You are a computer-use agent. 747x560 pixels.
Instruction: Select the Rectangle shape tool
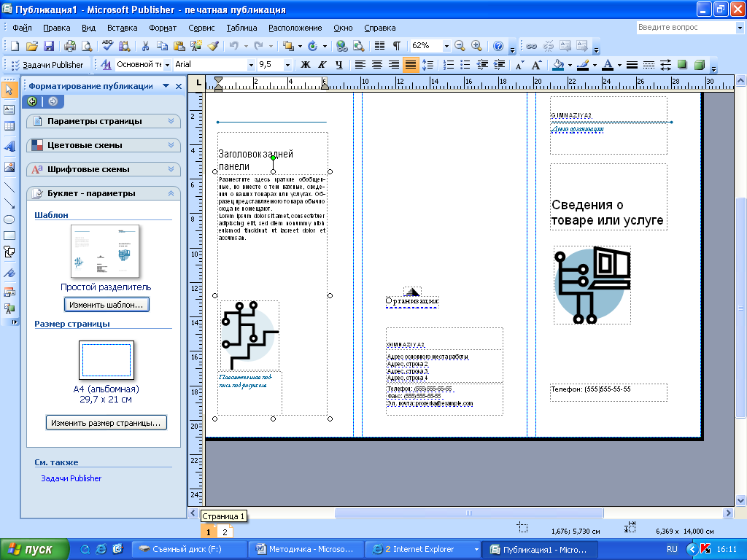(x=9, y=236)
